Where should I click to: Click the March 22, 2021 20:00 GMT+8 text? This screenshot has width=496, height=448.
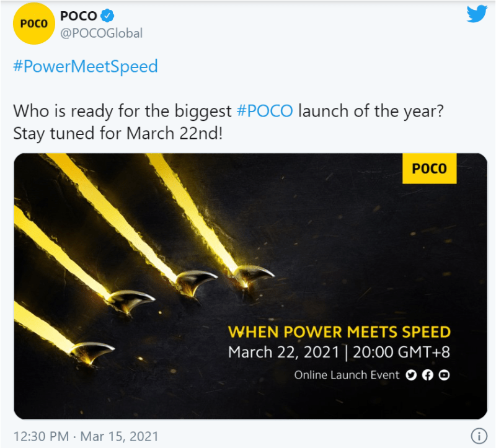coord(339,353)
